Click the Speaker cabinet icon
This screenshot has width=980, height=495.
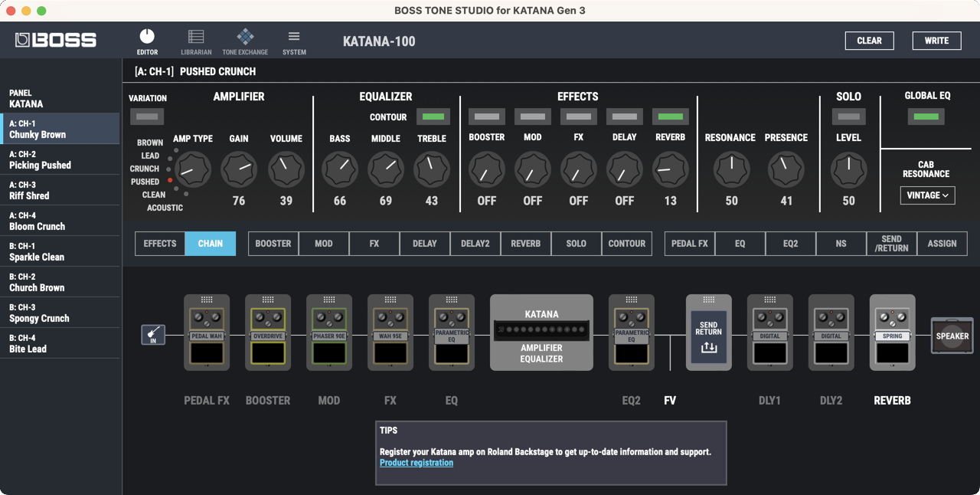pyautogui.click(x=952, y=336)
